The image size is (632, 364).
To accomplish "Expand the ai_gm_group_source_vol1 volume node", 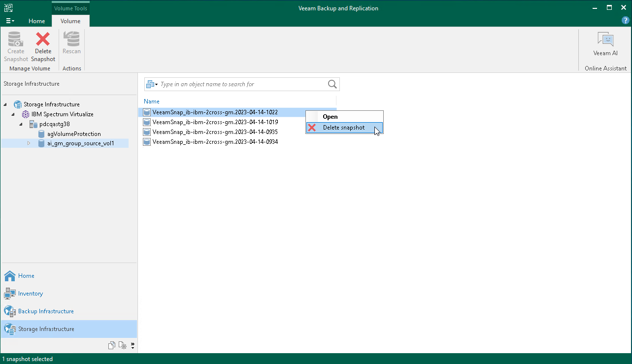I will 29,143.
